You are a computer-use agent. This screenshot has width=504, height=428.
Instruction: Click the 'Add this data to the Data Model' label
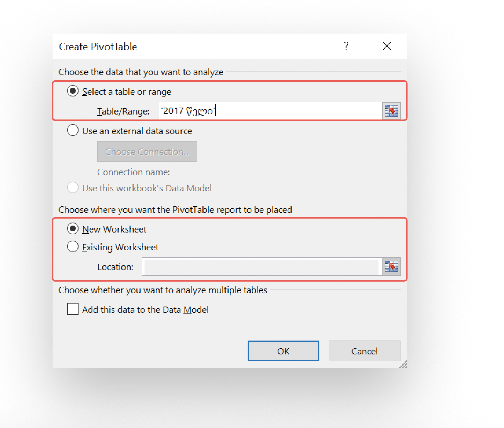coord(145,310)
